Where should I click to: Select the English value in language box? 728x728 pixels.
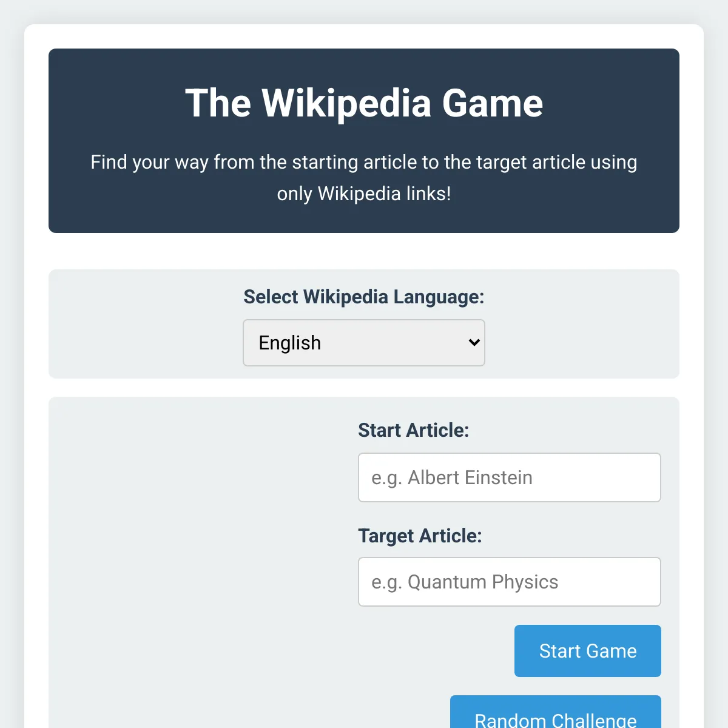(290, 343)
